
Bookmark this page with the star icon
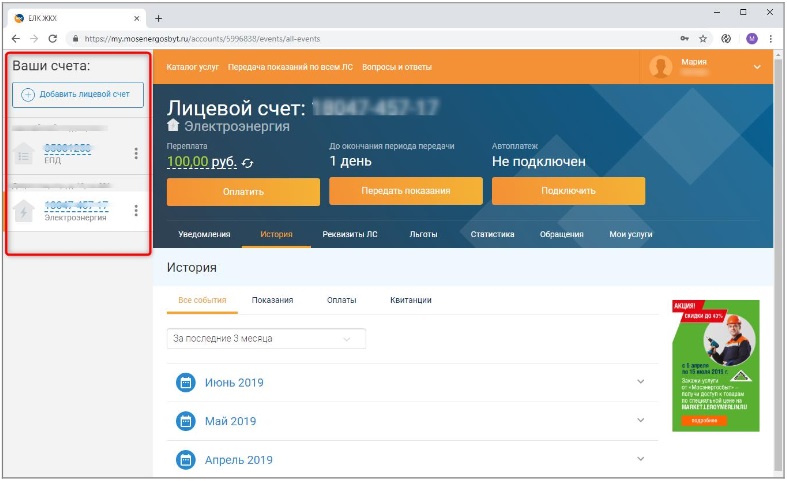coord(703,38)
